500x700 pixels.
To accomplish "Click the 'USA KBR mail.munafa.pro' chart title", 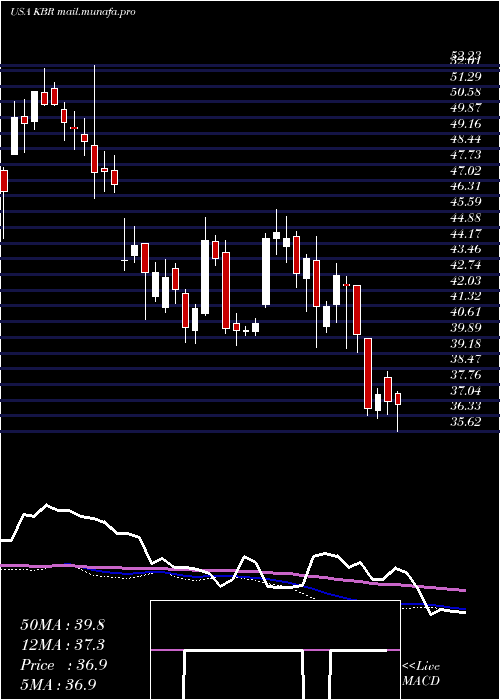I will click(x=73, y=12).
